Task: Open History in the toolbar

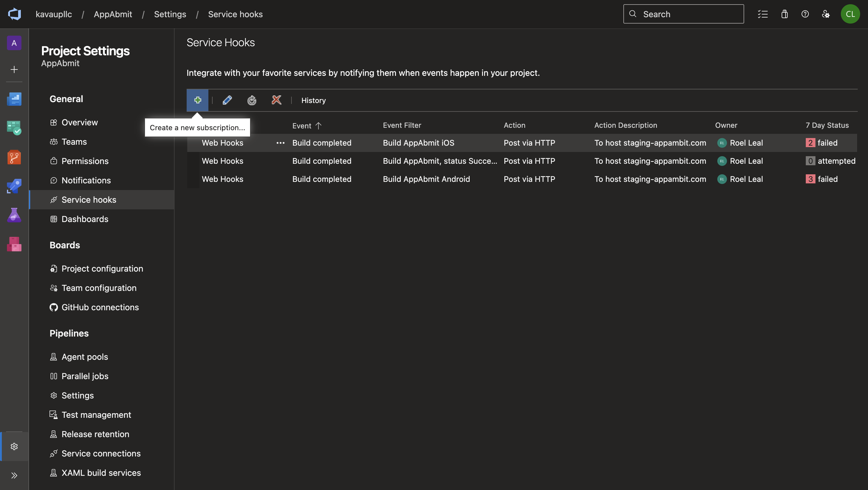Action: click(313, 100)
